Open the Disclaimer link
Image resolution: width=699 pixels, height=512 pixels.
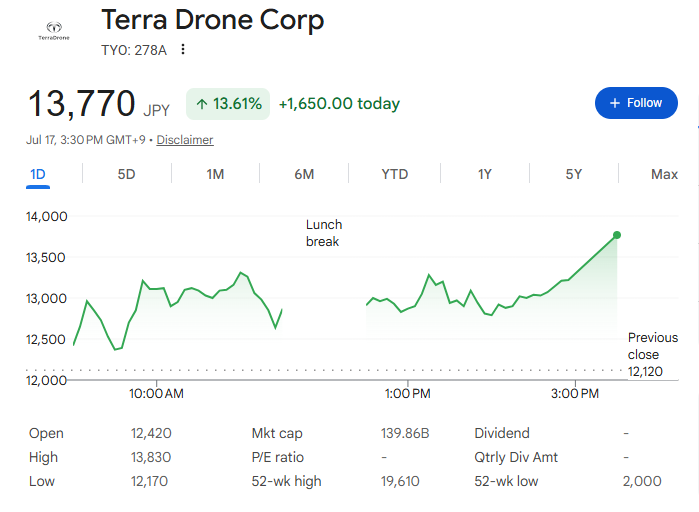pos(185,140)
